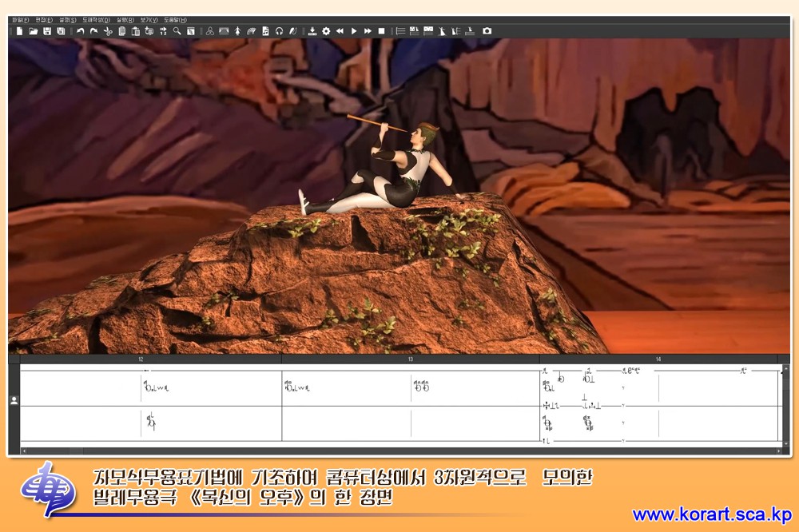
Task: Open settings with the gear icon
Action: coord(326,31)
